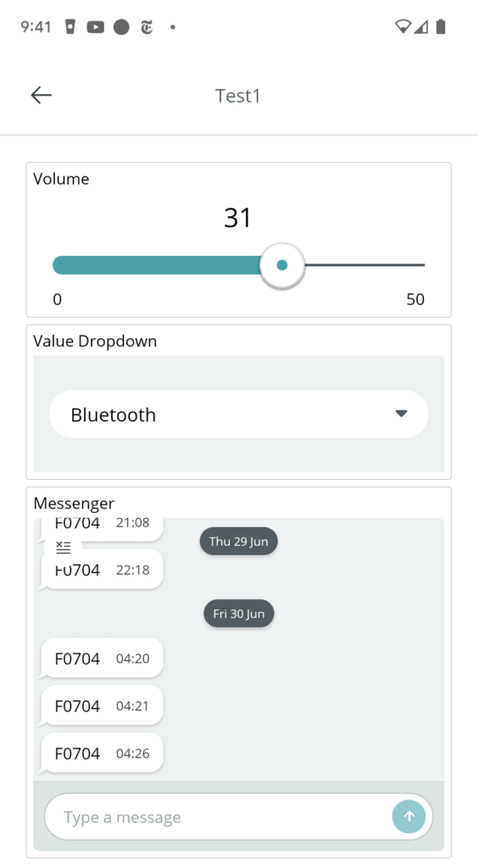Tap the Thu 29 Jun date chip
The image size is (478, 868).
pos(238,541)
